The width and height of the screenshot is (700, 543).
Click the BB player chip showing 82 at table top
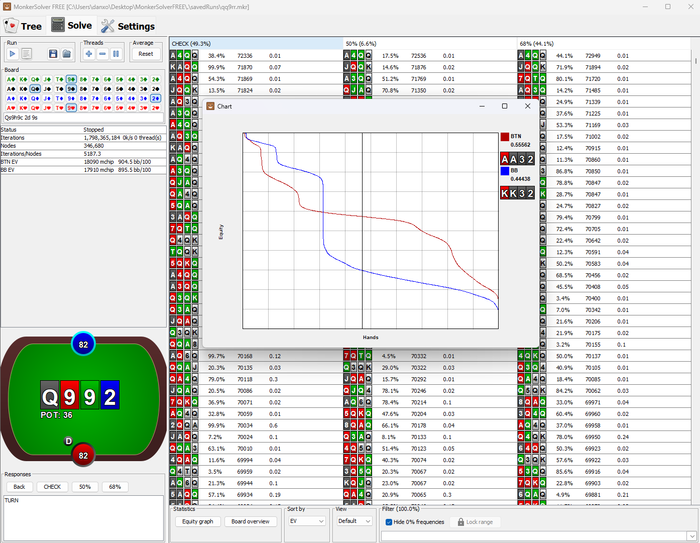[x=83, y=344]
